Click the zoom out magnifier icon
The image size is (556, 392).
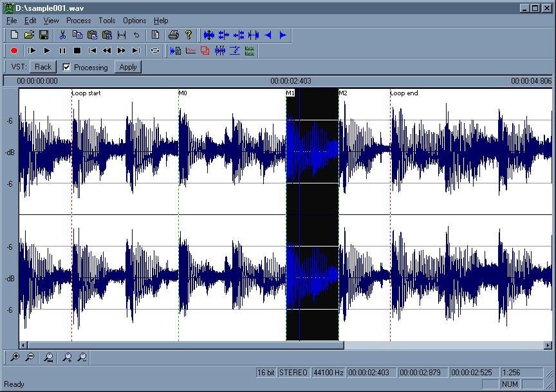[30, 357]
